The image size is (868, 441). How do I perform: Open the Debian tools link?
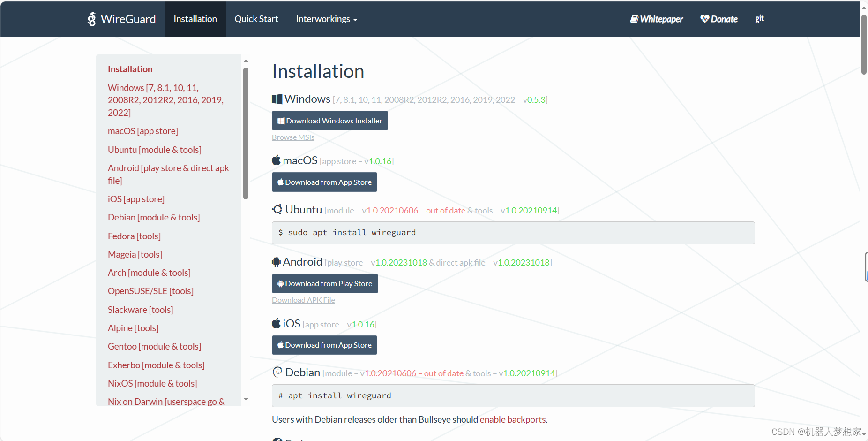482,373
